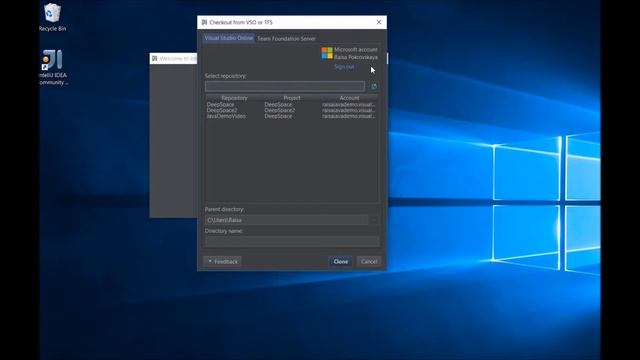Sort by the Account column header
This screenshot has height=360, width=640.
coord(349,98)
